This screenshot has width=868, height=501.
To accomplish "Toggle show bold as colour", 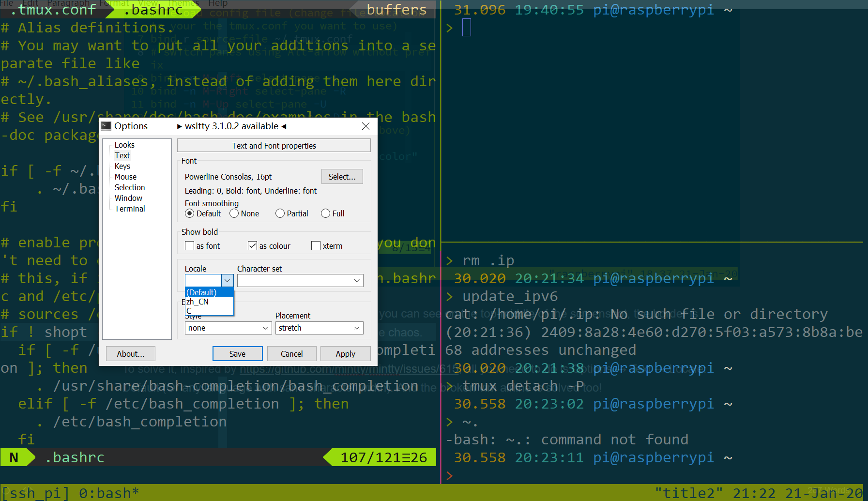I will pos(269,246).
